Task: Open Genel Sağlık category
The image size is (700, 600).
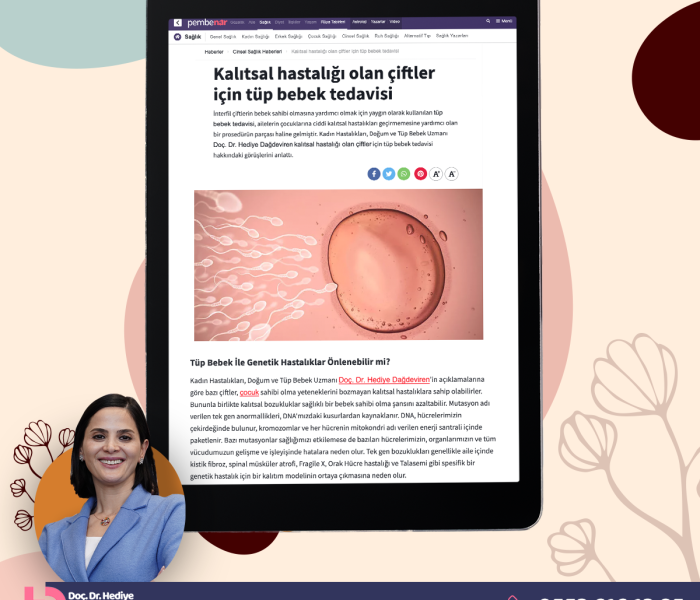Action: (x=222, y=36)
